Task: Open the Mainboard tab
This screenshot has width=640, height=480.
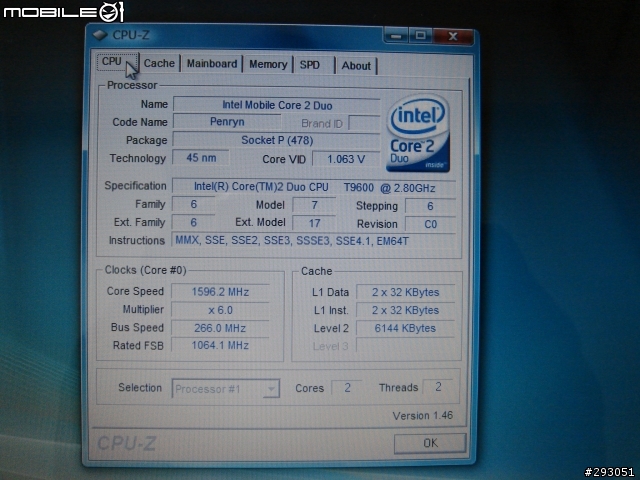Action: coord(211,64)
